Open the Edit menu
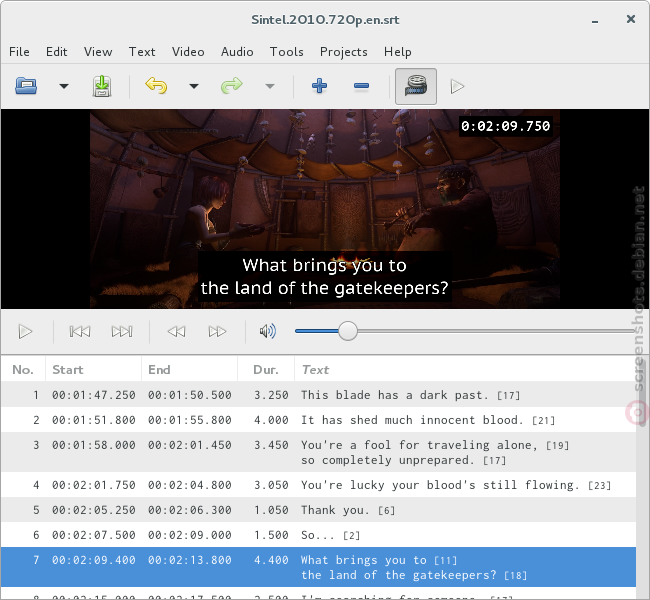This screenshot has height=600, width=650. pyautogui.click(x=56, y=52)
